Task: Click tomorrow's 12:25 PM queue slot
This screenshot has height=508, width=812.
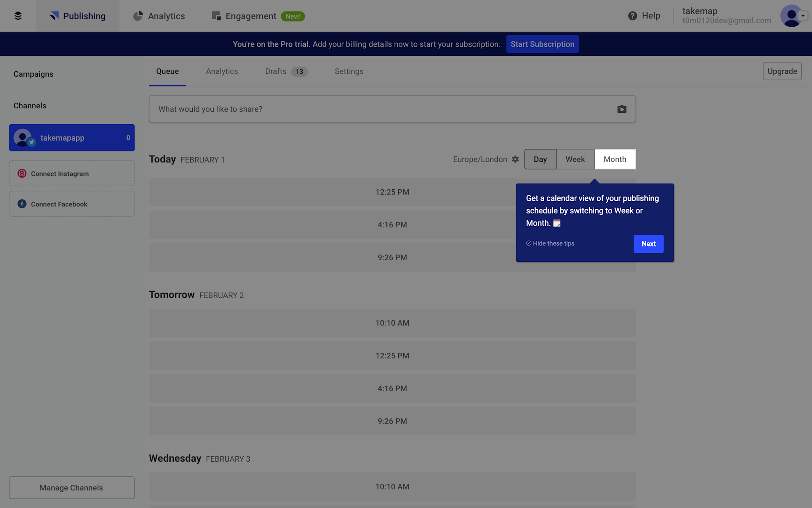Action: tap(392, 356)
